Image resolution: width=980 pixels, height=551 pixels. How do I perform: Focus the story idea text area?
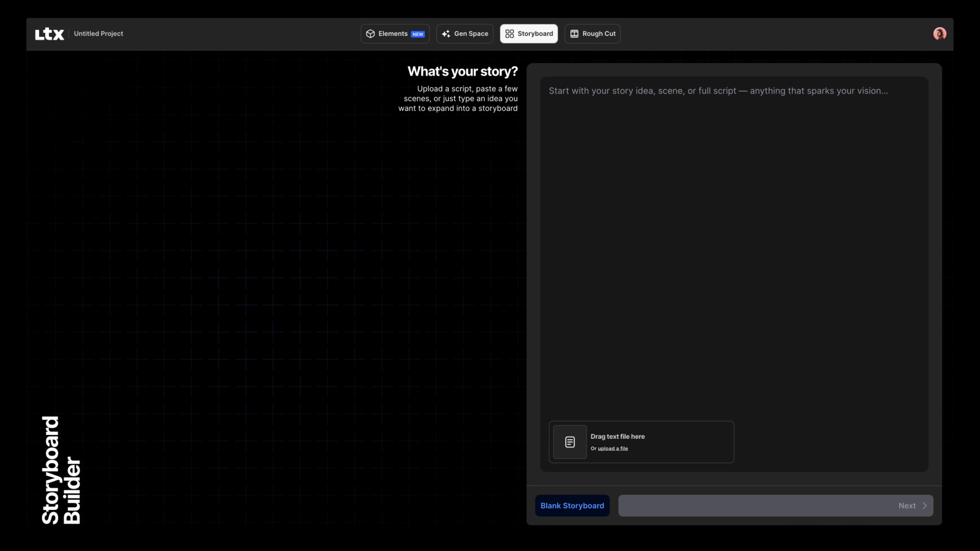point(733,228)
